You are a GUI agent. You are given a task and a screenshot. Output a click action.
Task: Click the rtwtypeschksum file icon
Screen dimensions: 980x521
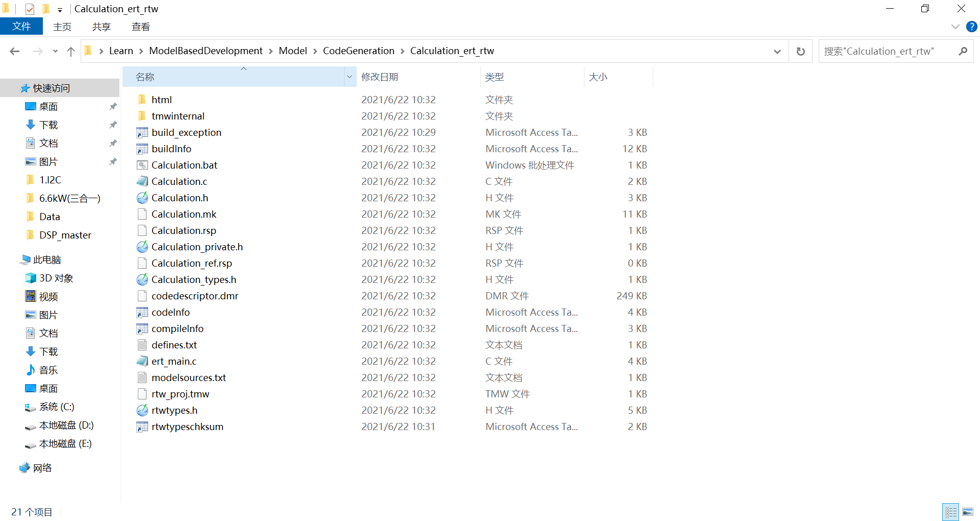[x=142, y=427]
